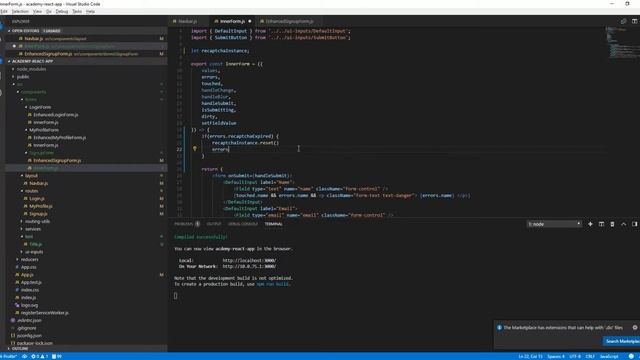Click the open changes icon above editor
This screenshot has height=360, width=640.
click(623, 21)
